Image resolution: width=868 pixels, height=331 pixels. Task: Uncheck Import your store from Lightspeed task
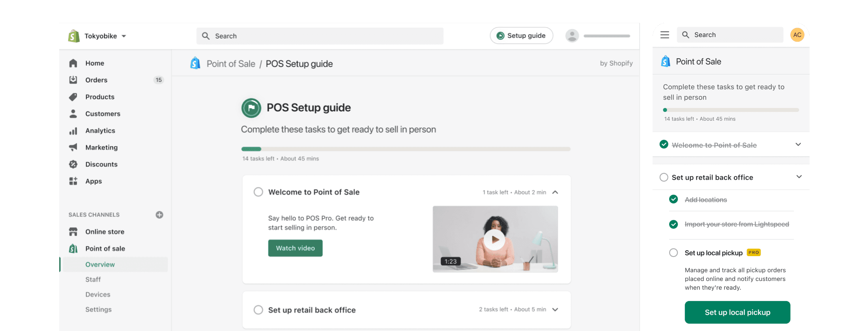(x=673, y=224)
